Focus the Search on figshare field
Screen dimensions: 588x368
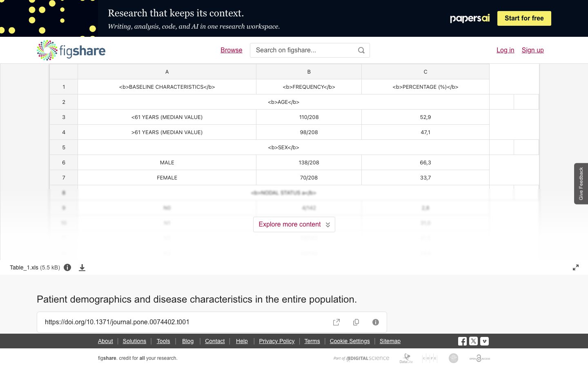tap(310, 50)
